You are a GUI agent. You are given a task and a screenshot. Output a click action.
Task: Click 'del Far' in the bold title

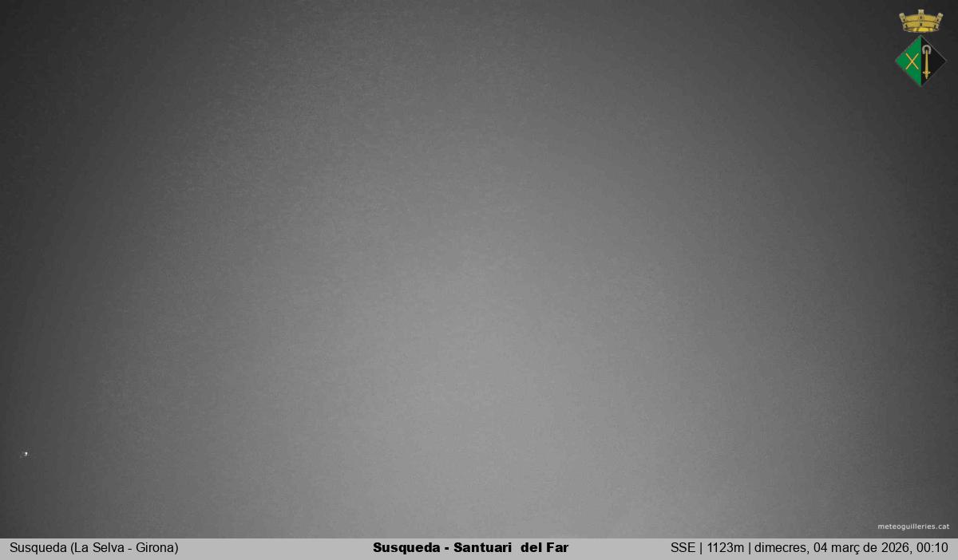pyautogui.click(x=544, y=548)
